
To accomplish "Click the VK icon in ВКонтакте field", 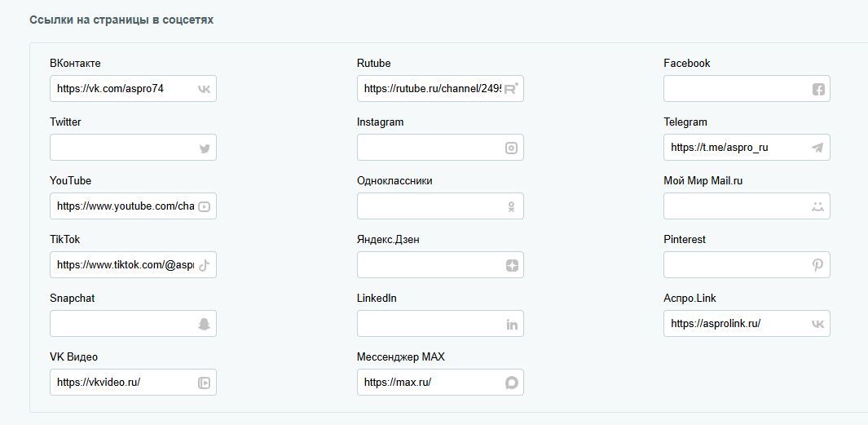I will (x=204, y=89).
